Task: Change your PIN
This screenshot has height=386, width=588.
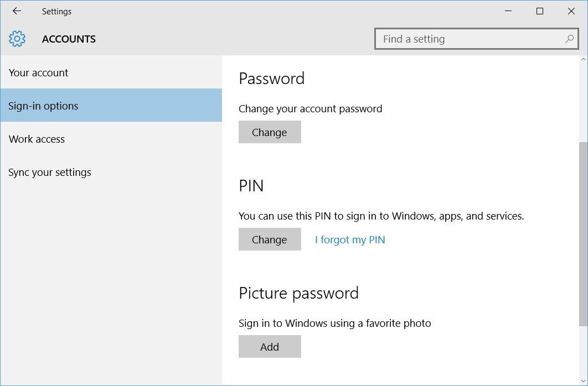Action: [270, 239]
